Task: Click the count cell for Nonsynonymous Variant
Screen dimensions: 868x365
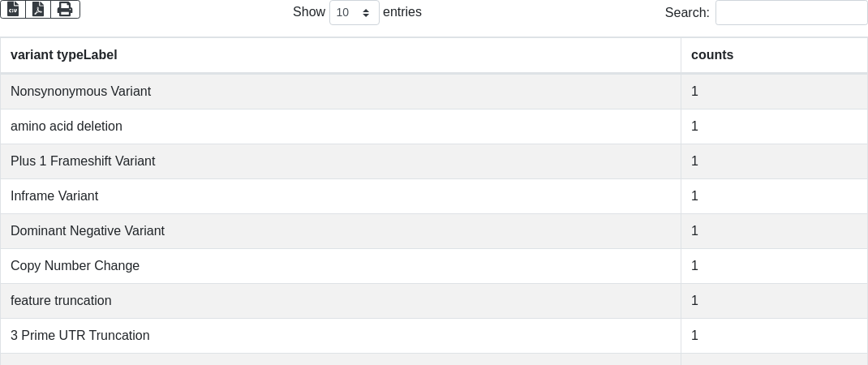Action: tap(774, 92)
